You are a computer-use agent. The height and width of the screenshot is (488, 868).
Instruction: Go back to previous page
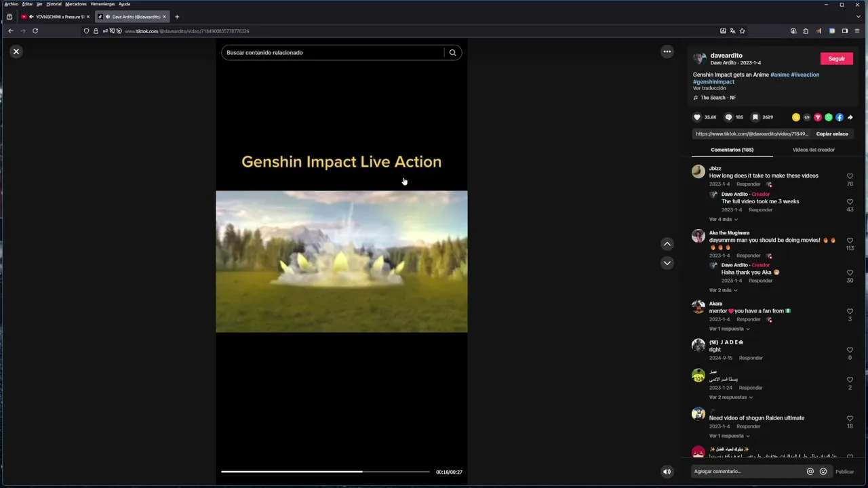pos(11,31)
